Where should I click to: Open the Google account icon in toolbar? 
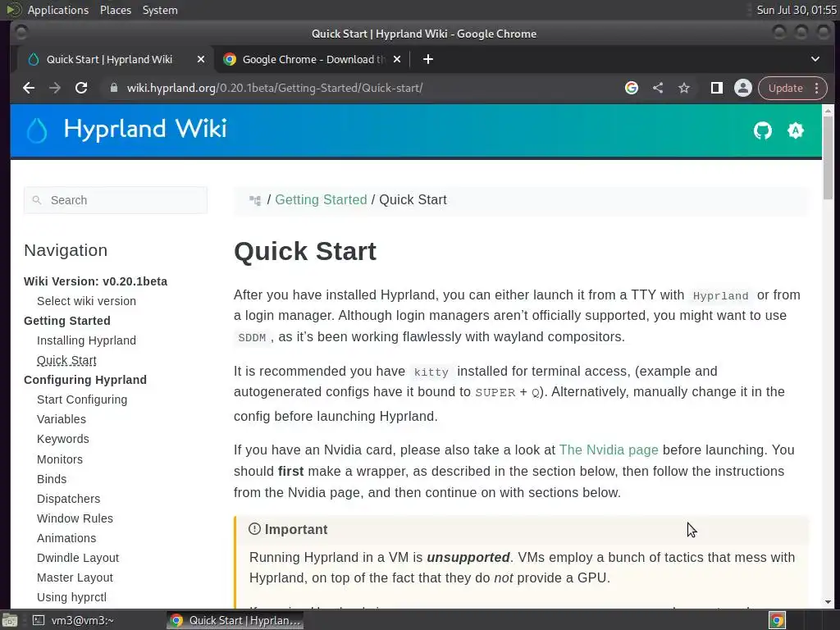[632, 88]
